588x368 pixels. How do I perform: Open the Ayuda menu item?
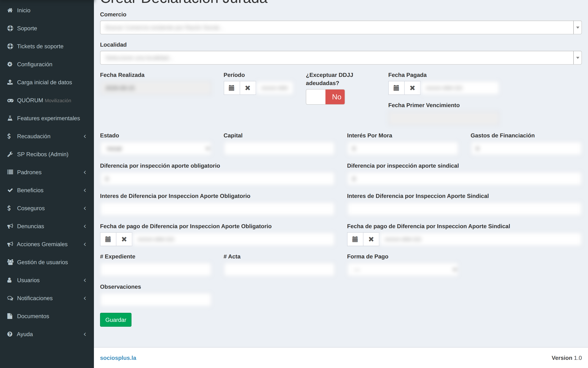(47, 334)
